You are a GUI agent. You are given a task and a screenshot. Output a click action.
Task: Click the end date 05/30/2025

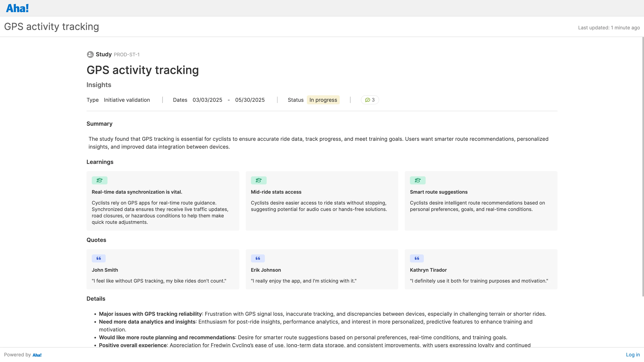point(250,100)
